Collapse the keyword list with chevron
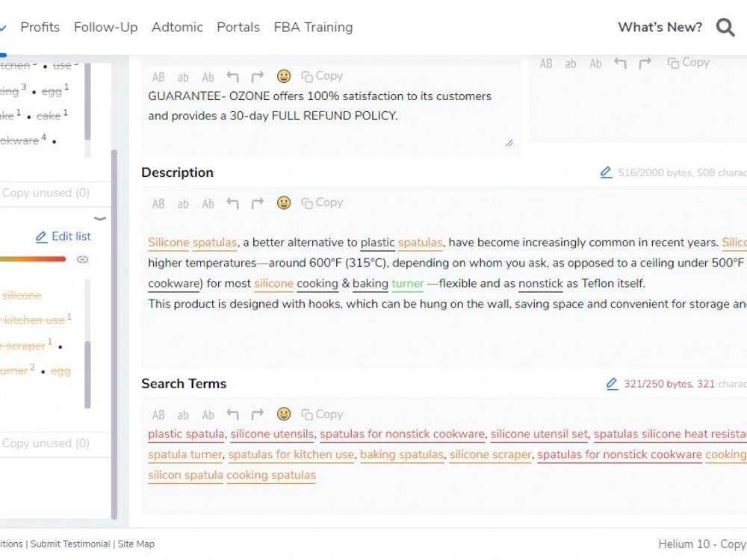The height and width of the screenshot is (560, 747). 100,219
